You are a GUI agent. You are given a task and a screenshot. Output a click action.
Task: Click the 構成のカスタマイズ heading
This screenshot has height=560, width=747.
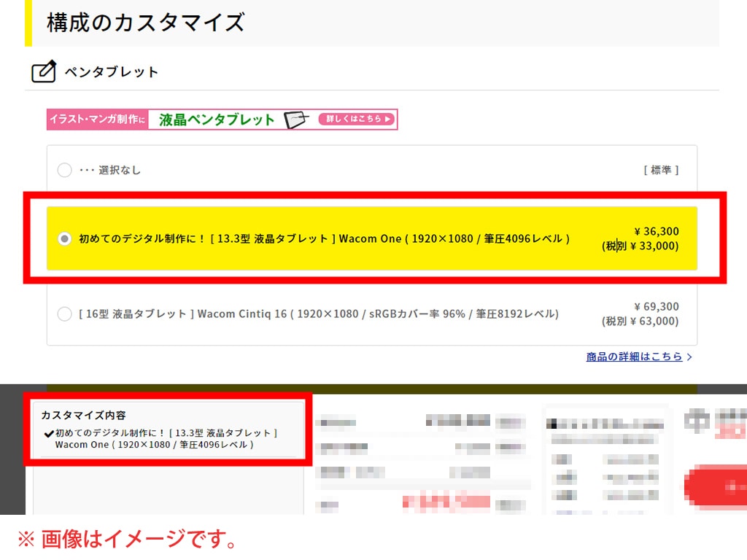click(x=146, y=23)
